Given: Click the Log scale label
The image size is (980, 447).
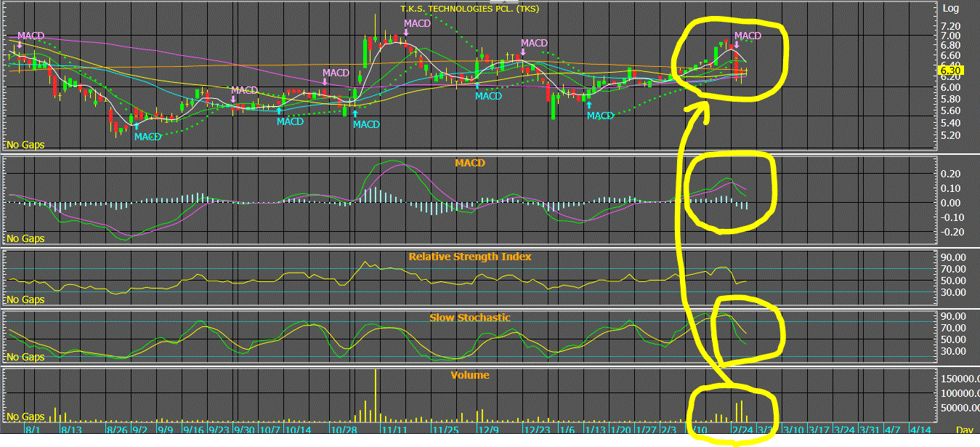Looking at the screenshot, I should [950, 9].
